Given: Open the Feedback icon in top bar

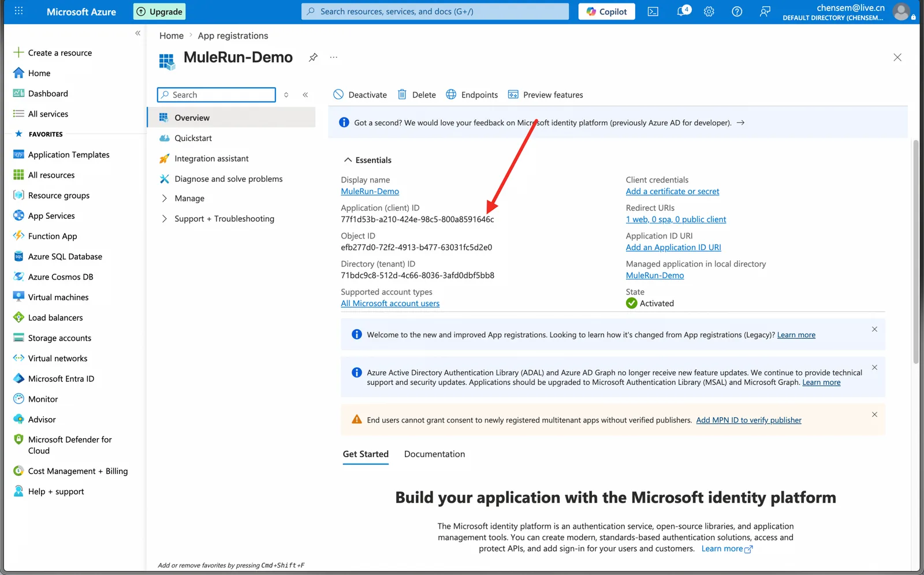Looking at the screenshot, I should 765,12.
